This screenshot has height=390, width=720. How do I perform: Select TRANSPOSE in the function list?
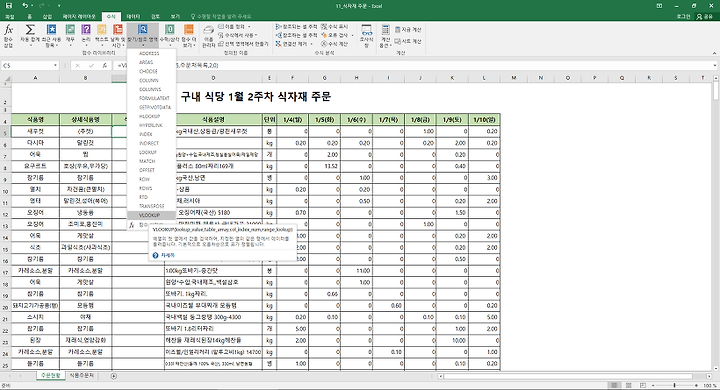pos(151,206)
